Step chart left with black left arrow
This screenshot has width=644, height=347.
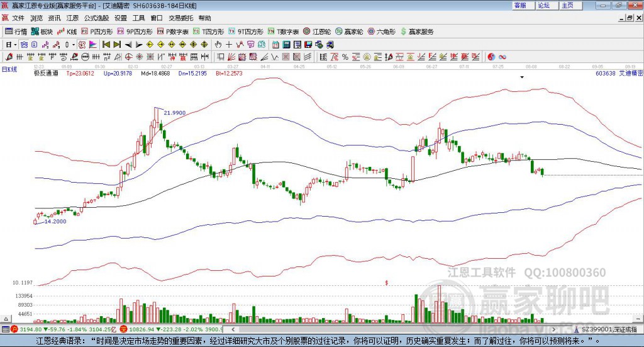(x=128, y=45)
